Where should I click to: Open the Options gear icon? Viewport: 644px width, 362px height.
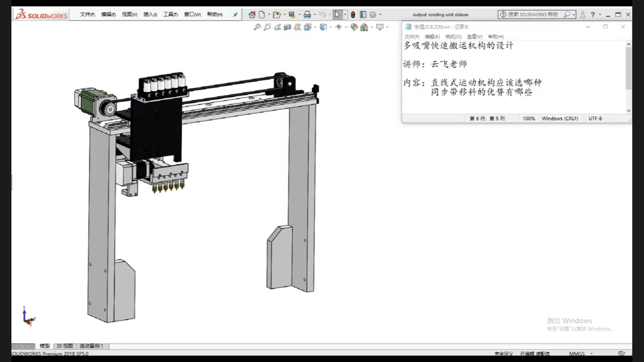373,14
